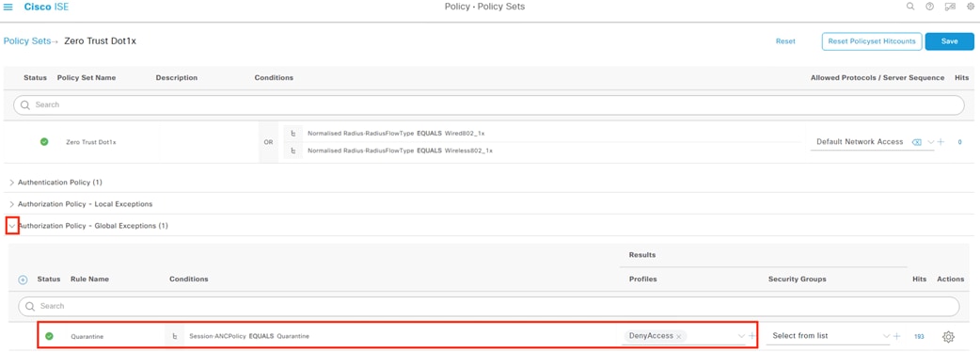
Task: Add a profile with plus icon
Action: (751, 336)
